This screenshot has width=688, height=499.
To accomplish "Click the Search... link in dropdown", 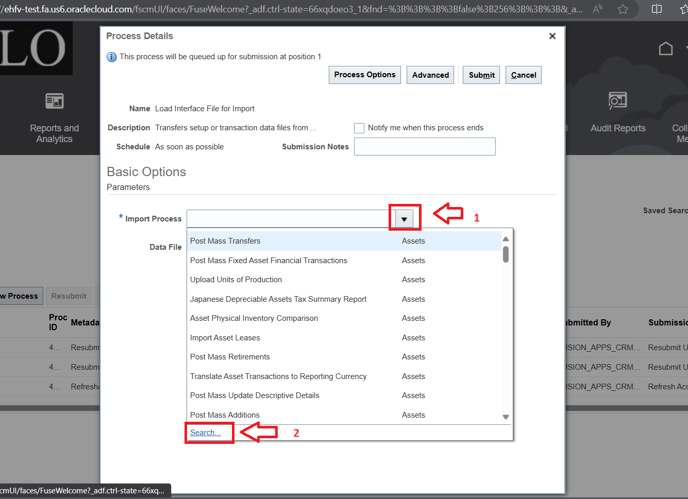I will tap(205, 433).
